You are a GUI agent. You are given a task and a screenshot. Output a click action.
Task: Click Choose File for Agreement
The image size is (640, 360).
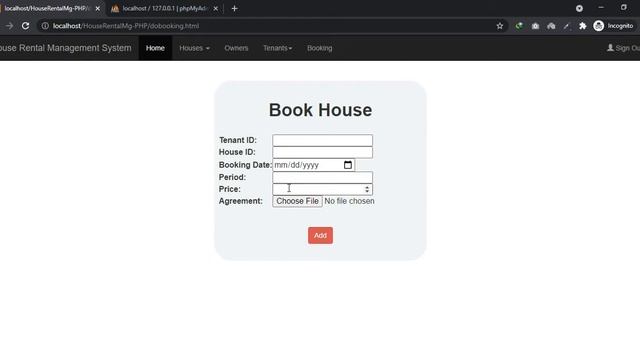point(297,201)
